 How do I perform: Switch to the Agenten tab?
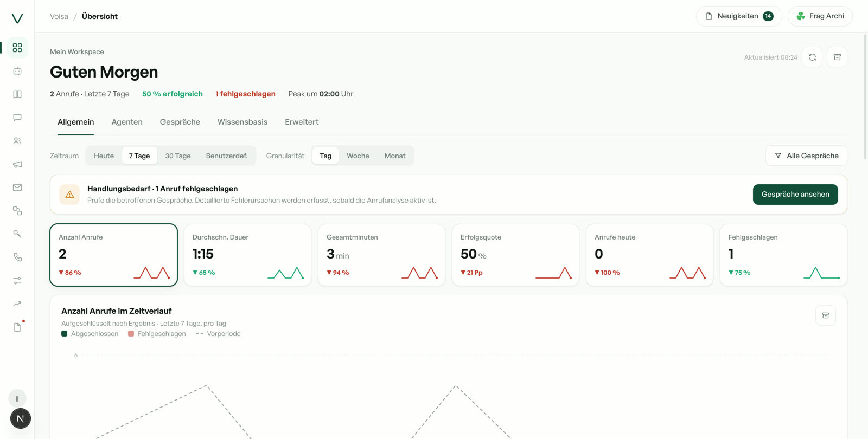click(127, 122)
